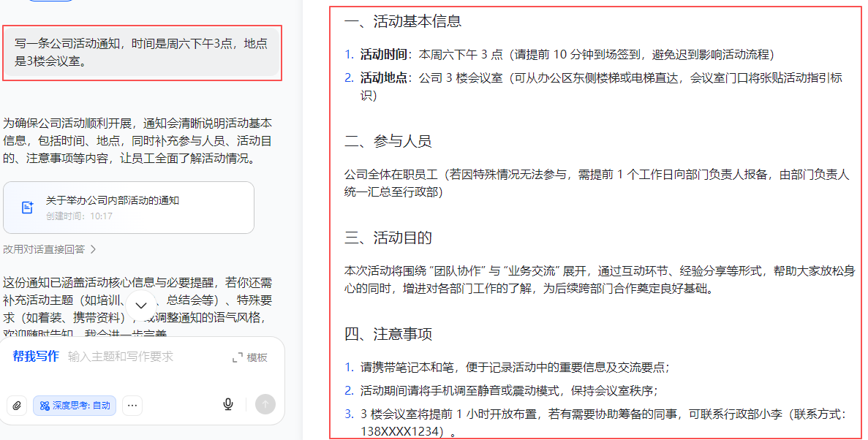Click the document icon on the notice card
This screenshot has height=440, width=868.
tap(27, 208)
